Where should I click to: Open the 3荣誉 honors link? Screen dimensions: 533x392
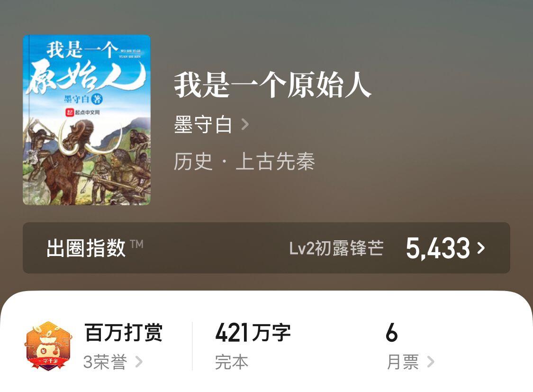point(105,362)
